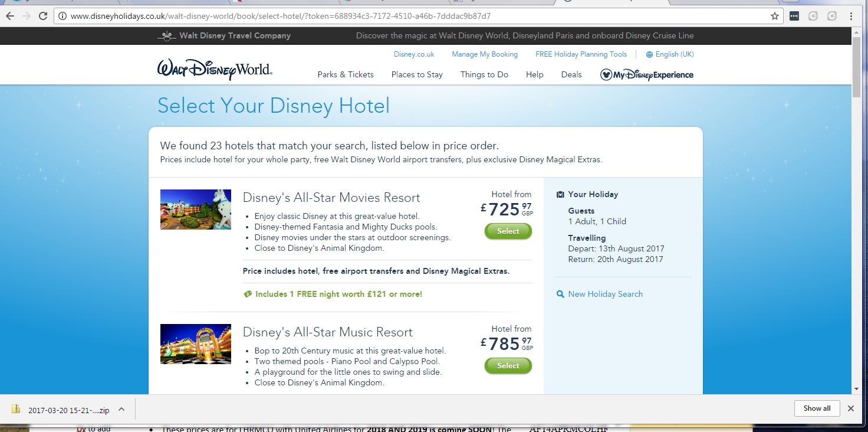Image resolution: width=868 pixels, height=432 pixels.
Task: Show all downloads
Action: tap(817, 408)
